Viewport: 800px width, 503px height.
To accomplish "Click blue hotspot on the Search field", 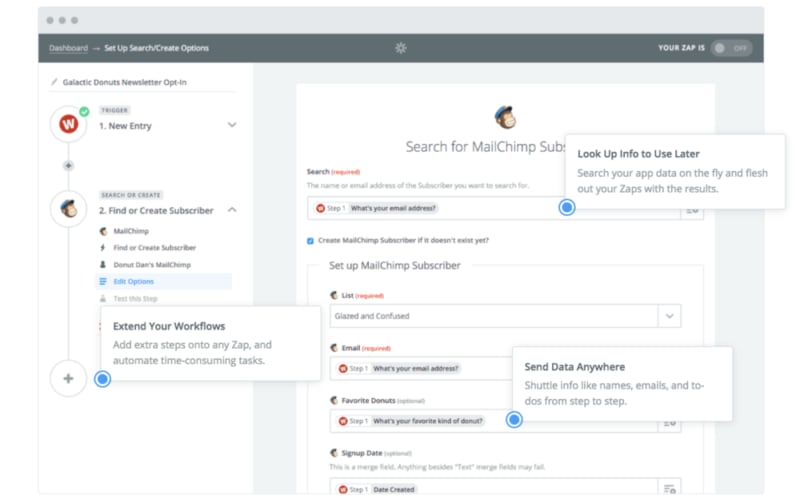I will pos(566,208).
